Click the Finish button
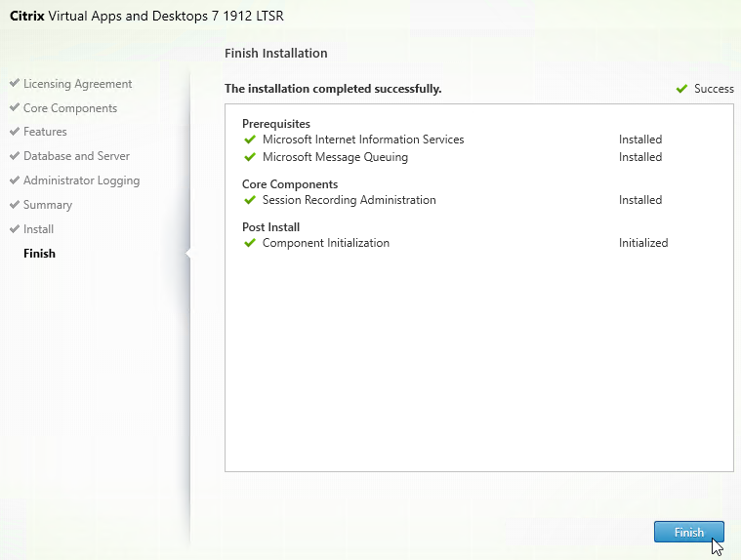Viewport: 741px width, 560px height. click(x=688, y=532)
